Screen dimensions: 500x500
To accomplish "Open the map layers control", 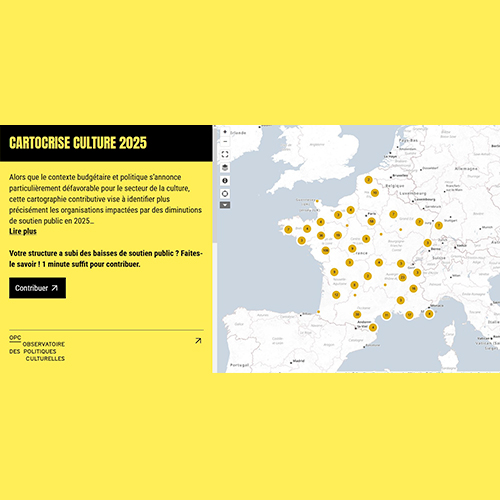I will 225,167.
